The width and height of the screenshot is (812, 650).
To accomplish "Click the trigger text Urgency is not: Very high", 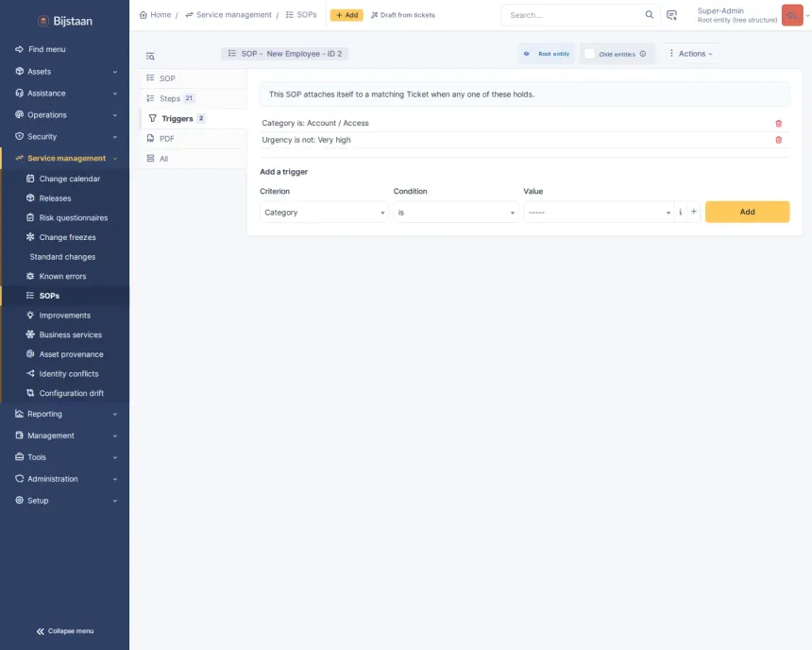I will click(306, 140).
